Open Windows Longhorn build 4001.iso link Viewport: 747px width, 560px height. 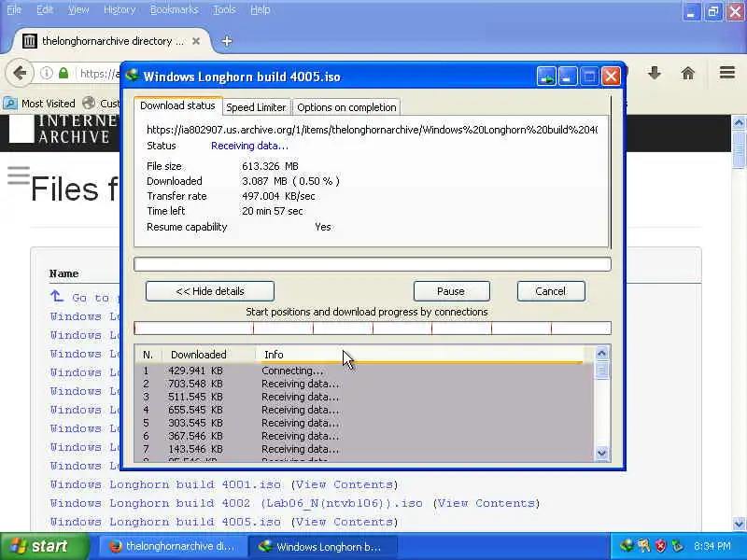(165, 484)
